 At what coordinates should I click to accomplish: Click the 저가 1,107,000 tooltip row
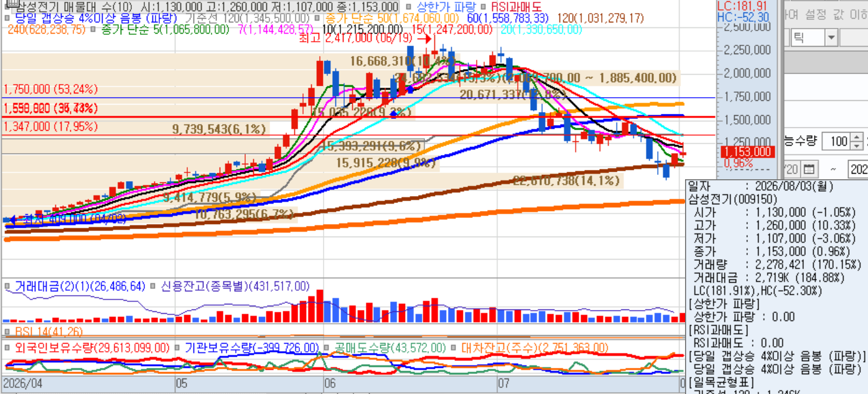[x=773, y=238]
